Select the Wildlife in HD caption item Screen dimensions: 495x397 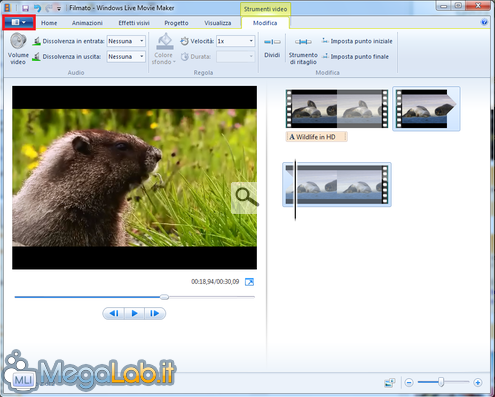(316, 137)
